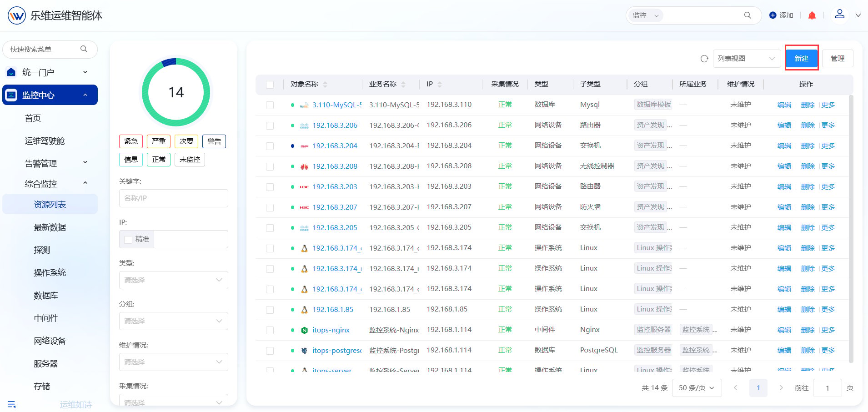Click the PostgreSQL icon in itops-postgresql row
868x412 pixels.
tap(304, 351)
